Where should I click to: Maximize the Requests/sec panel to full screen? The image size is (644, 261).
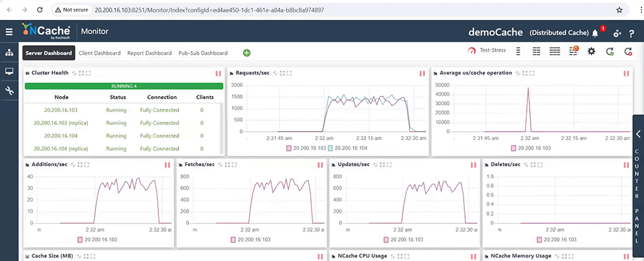click(289, 73)
